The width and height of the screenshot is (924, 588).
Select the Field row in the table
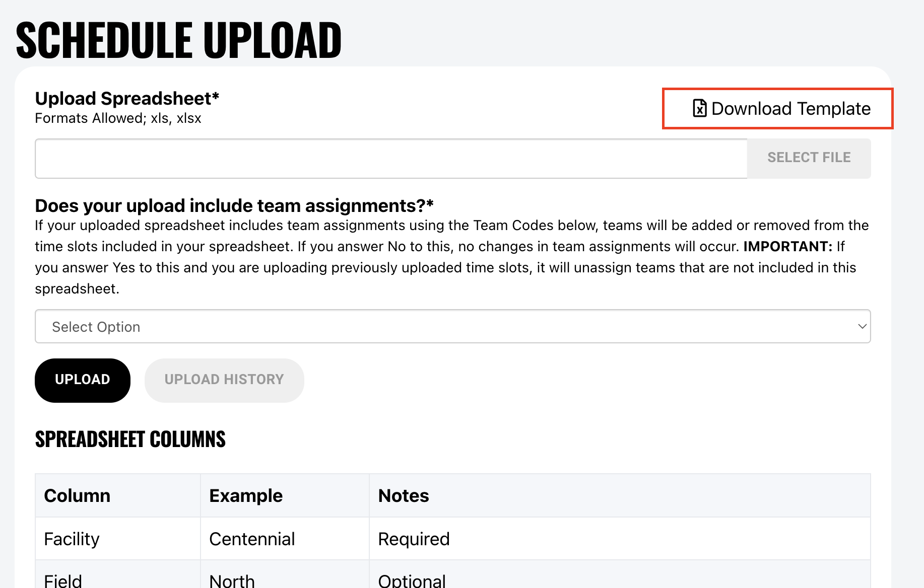[x=63, y=581]
